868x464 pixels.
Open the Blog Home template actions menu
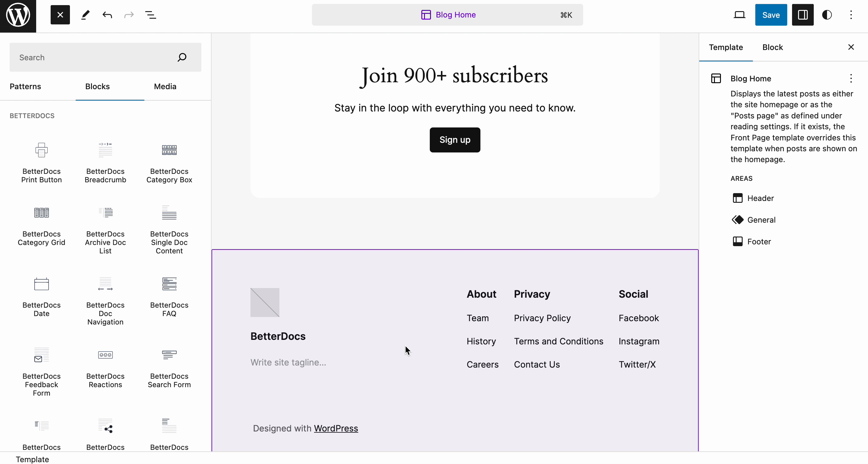click(851, 79)
